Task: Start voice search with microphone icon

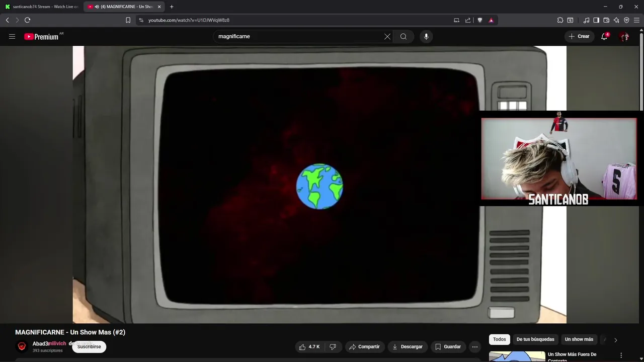Action: pos(426,36)
